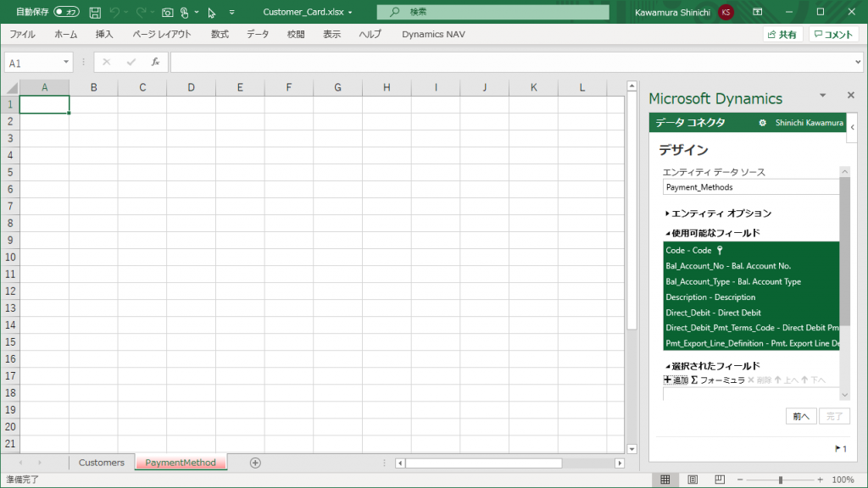Click the コメント comments button
Image resolution: width=868 pixels, height=488 pixels.
[833, 34]
